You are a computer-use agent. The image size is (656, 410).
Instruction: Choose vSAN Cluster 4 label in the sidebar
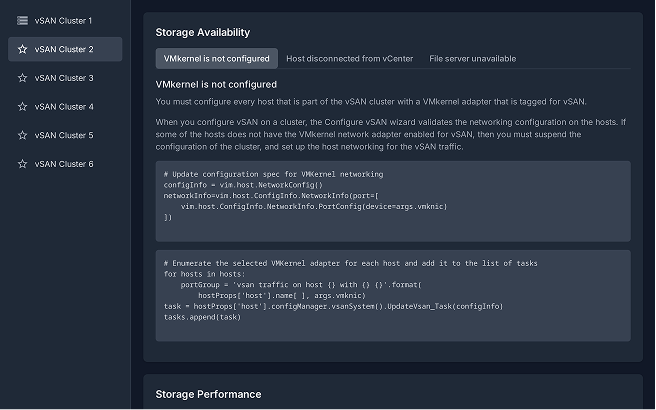point(63,106)
